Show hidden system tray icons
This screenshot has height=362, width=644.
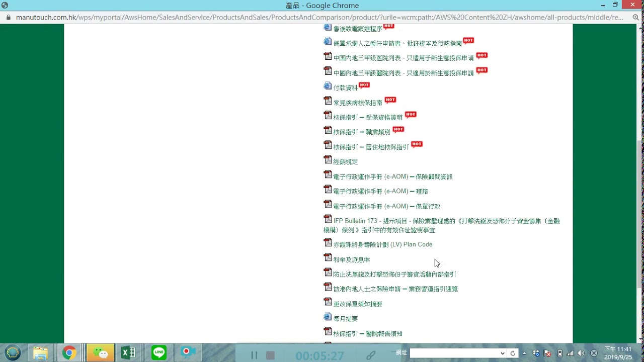(x=525, y=353)
